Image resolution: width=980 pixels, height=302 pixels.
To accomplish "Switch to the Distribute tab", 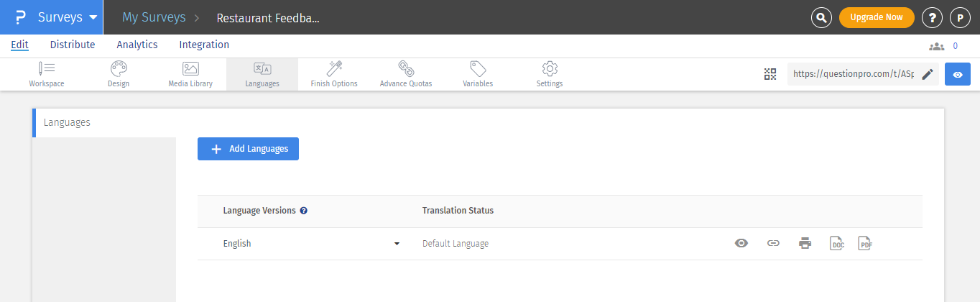I will (73, 45).
